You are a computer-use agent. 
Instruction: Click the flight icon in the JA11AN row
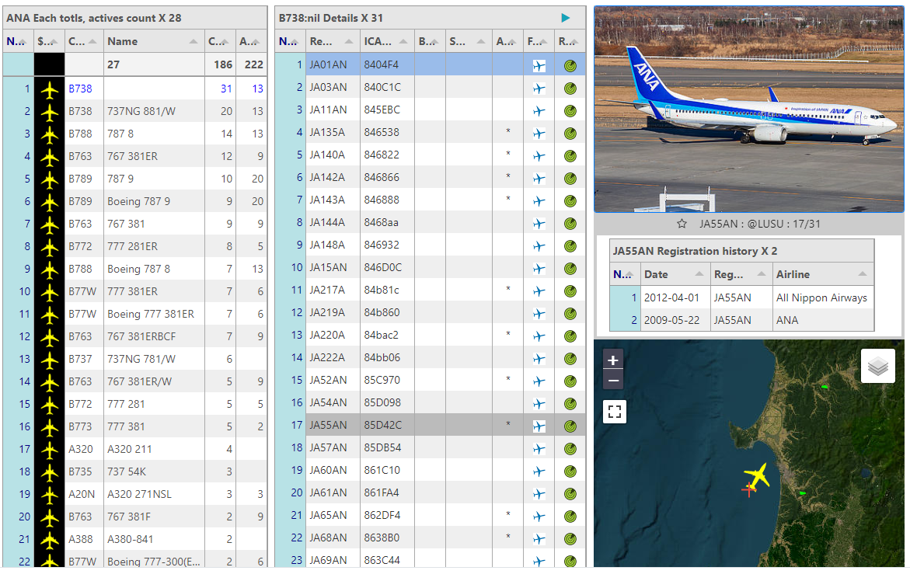click(539, 111)
